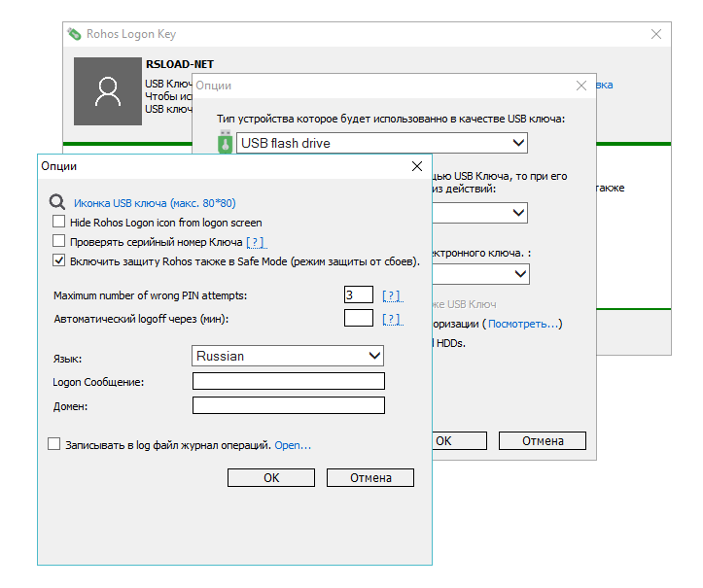Open the log file via Open... link
Image resolution: width=703 pixels, height=588 pixels.
[x=293, y=445]
